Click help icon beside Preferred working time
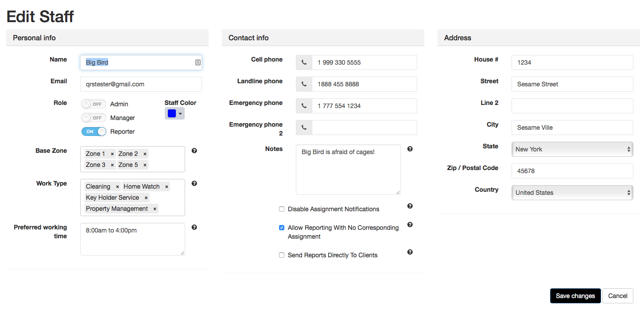The width and height of the screenshot is (644, 310). coord(194,227)
